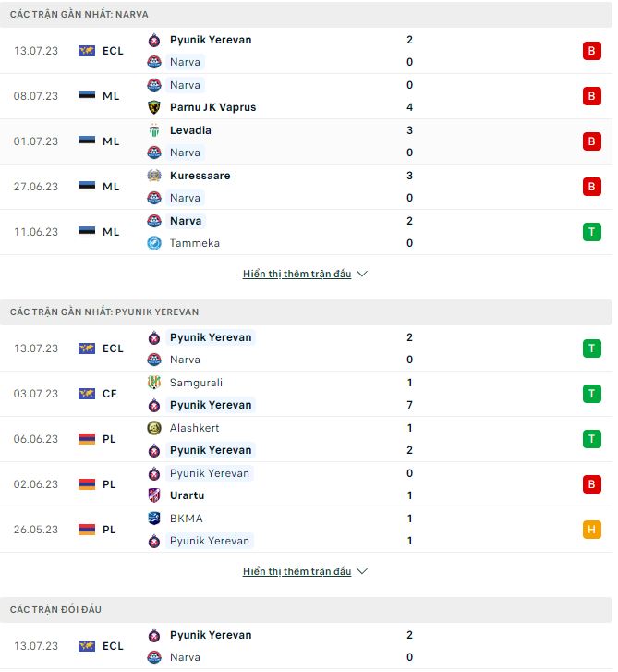Click the Parnu JK Vaprus team crest

pos(154,107)
